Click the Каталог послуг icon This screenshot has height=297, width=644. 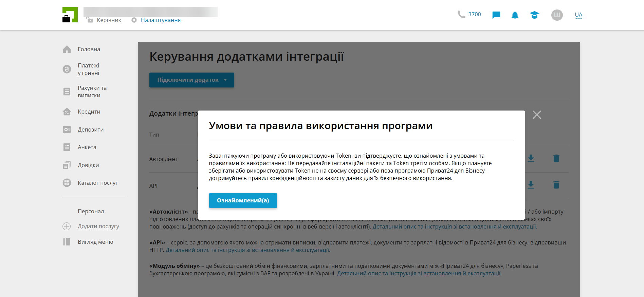tap(67, 183)
